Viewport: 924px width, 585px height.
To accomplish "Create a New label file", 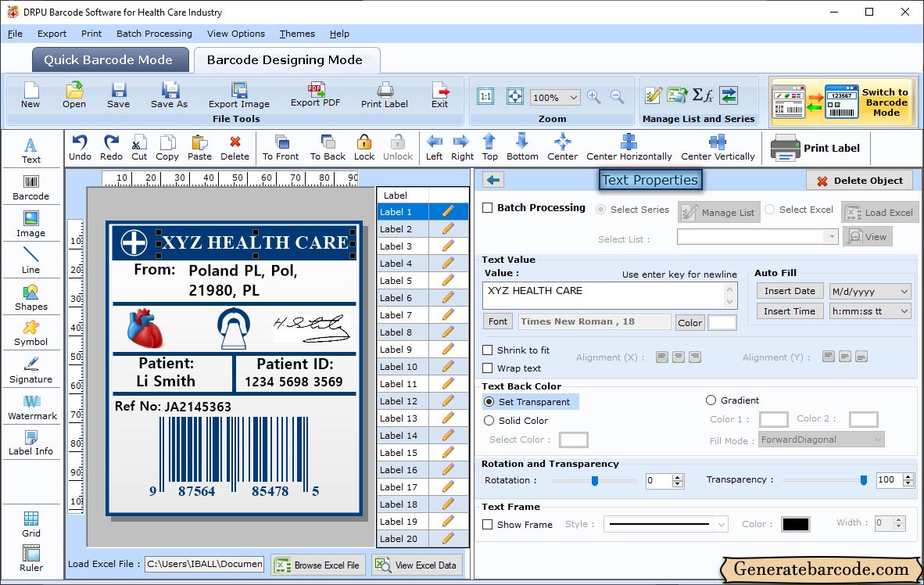I will (x=30, y=95).
